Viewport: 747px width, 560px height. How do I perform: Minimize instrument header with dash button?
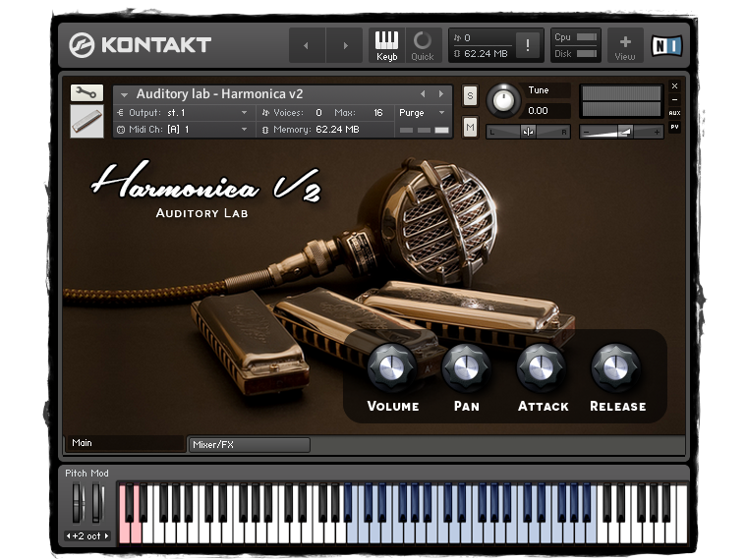click(x=674, y=99)
